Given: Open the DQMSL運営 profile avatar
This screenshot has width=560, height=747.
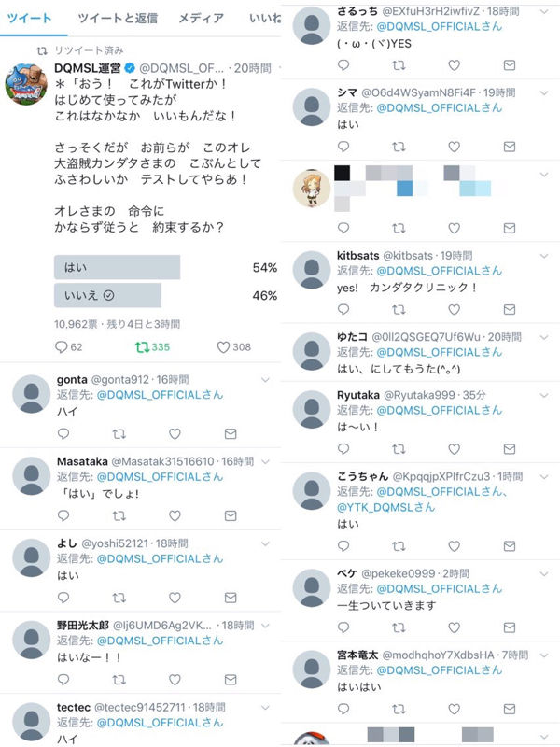Looking at the screenshot, I should pos(26,83).
